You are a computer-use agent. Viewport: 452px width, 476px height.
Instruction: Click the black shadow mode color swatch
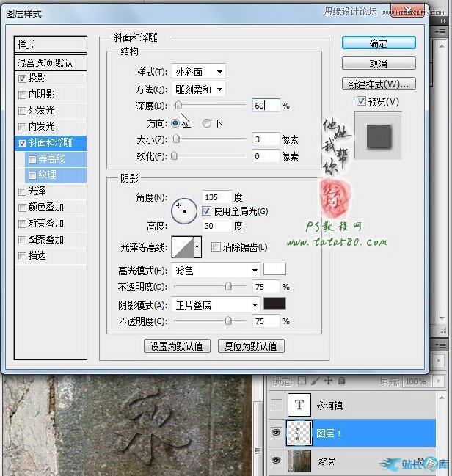274,304
